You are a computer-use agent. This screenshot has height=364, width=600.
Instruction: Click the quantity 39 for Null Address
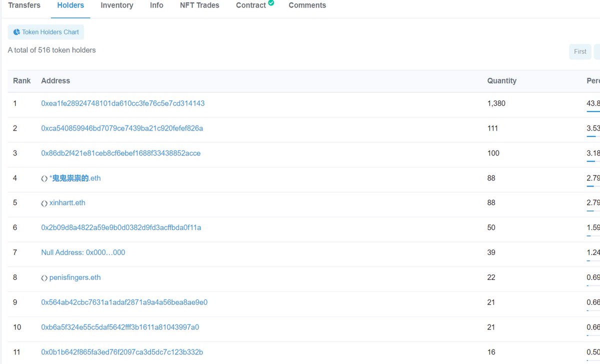tap(491, 252)
